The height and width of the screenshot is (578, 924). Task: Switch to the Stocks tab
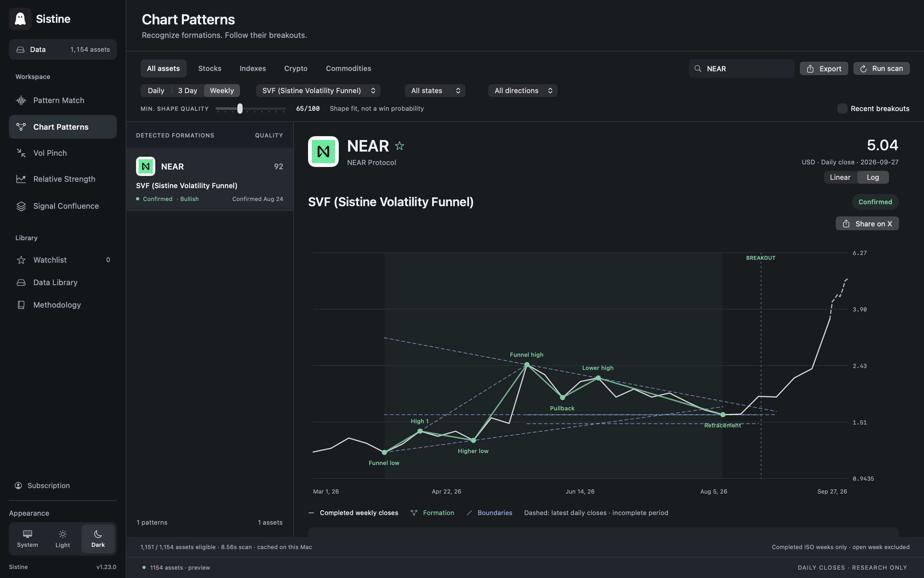click(210, 68)
